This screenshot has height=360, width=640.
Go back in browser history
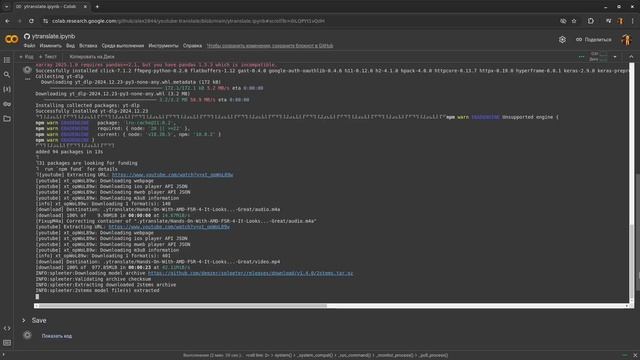[8, 21]
